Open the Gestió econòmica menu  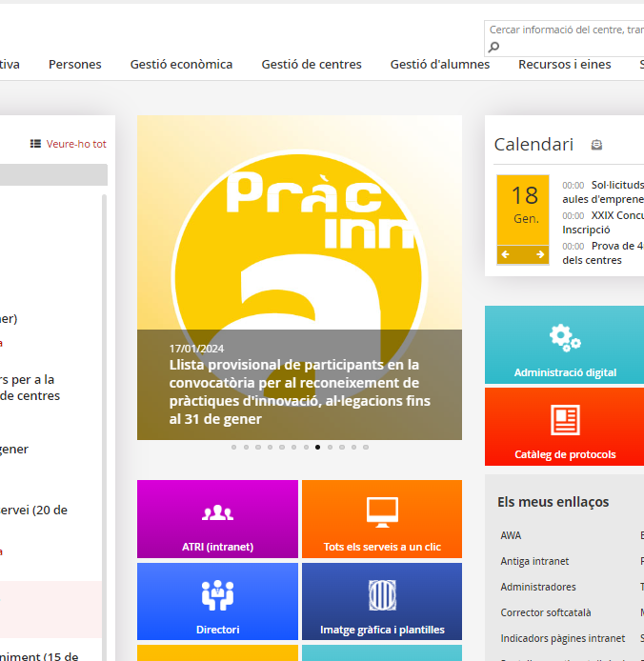[x=181, y=65]
